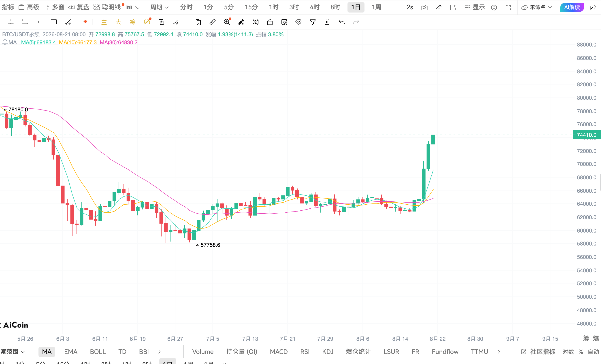Select the magnifier zoom-in tool

tap(227, 22)
